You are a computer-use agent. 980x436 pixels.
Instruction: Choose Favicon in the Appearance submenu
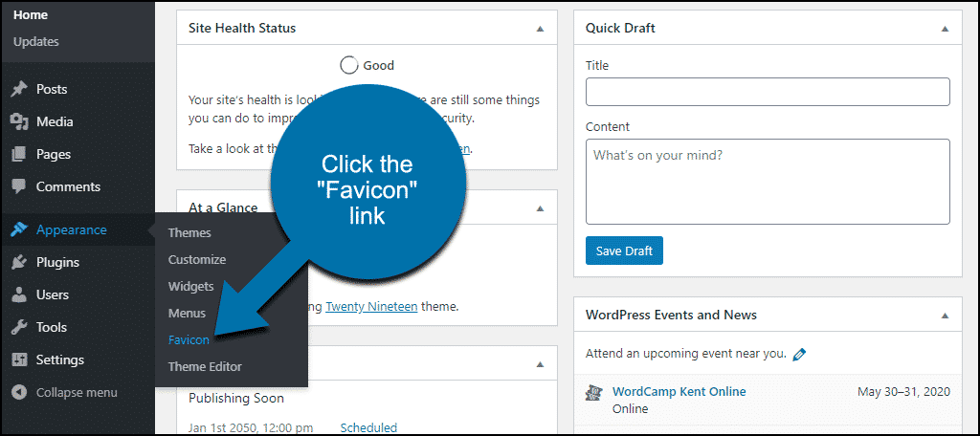(x=189, y=339)
